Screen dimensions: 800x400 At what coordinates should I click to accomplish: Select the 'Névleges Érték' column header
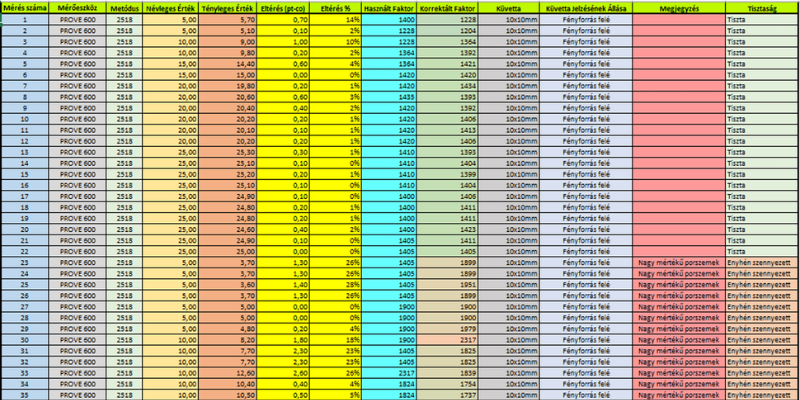click(x=172, y=7)
